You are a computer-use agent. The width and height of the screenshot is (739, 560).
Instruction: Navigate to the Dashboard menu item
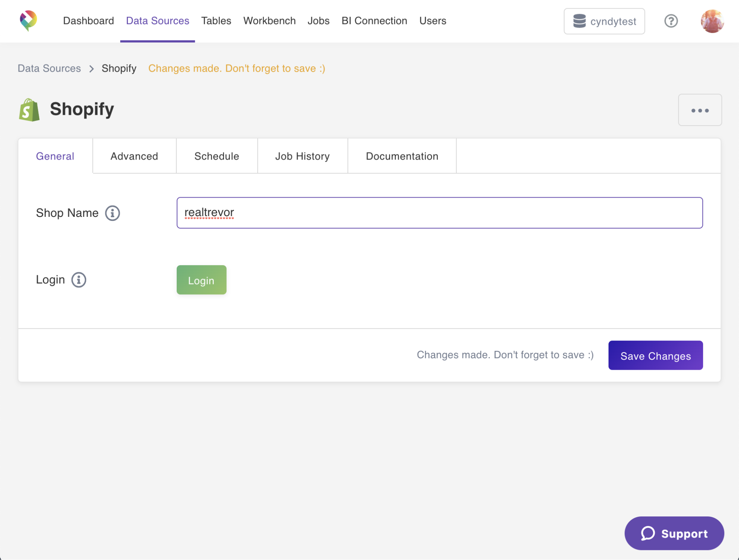click(88, 21)
